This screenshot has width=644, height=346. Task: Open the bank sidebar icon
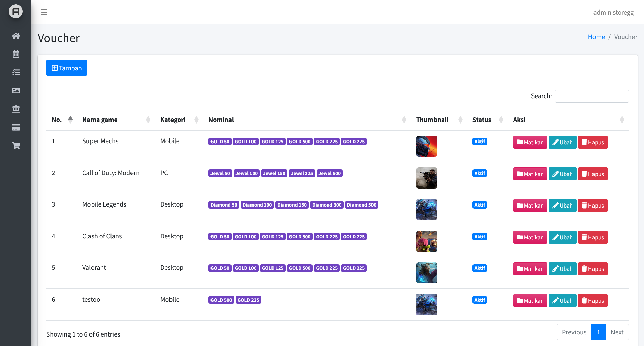point(16,109)
